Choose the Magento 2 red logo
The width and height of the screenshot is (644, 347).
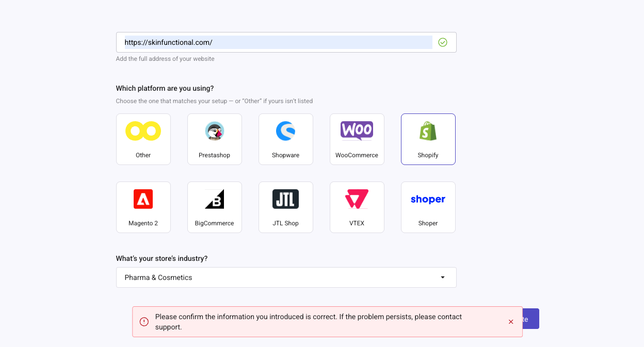tap(143, 199)
